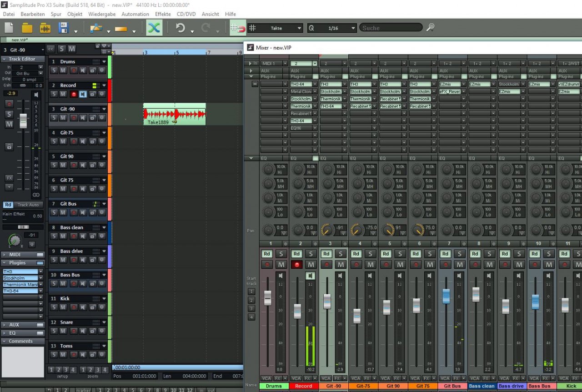Save project using the floppy disk icon

point(64,28)
